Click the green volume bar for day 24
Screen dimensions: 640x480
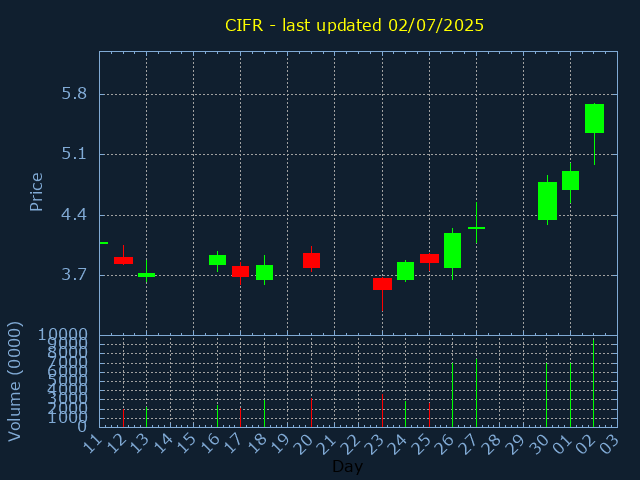pyautogui.click(x=405, y=414)
